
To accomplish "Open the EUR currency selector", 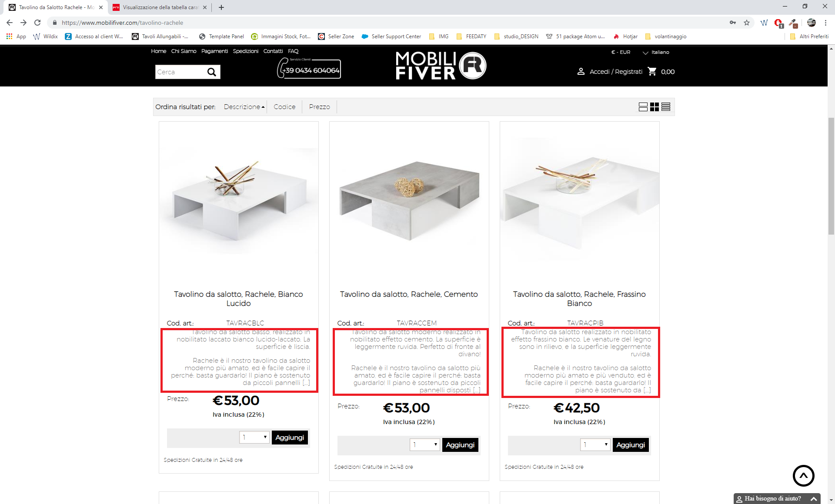I will coord(621,52).
